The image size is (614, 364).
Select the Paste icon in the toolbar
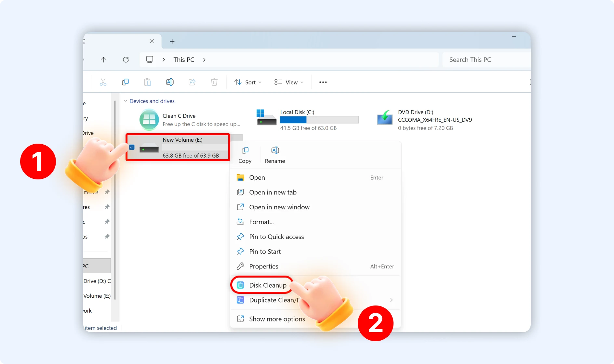pos(147,82)
